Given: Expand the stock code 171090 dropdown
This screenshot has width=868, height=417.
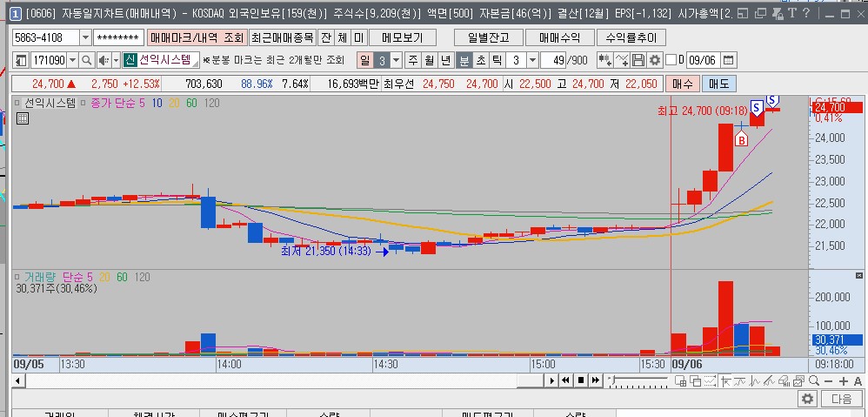Looking at the screenshot, I should coord(73,60).
